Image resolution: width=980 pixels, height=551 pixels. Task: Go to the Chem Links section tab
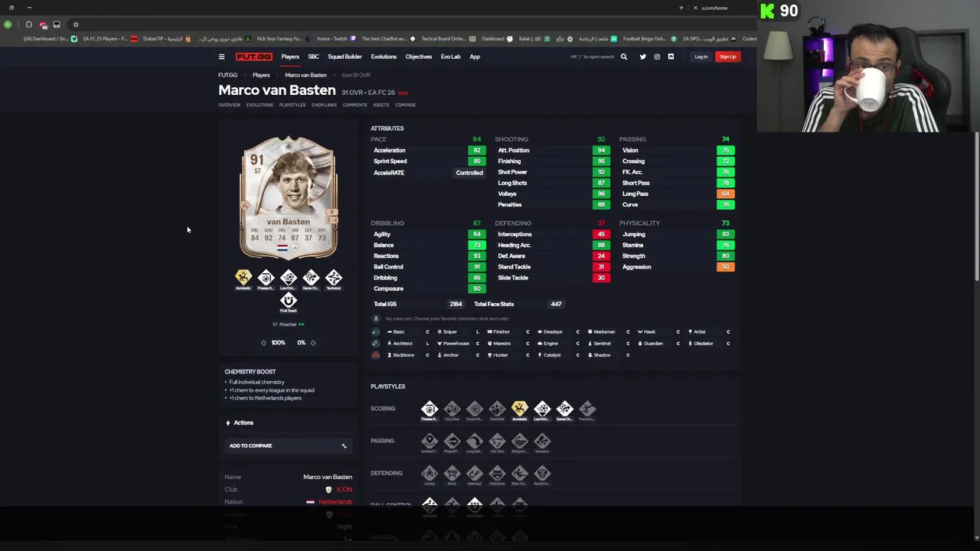tap(324, 105)
